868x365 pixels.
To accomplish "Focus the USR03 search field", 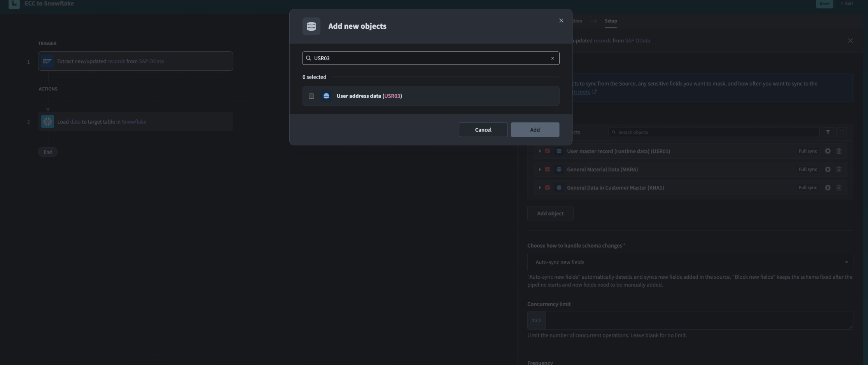I will (430, 58).
